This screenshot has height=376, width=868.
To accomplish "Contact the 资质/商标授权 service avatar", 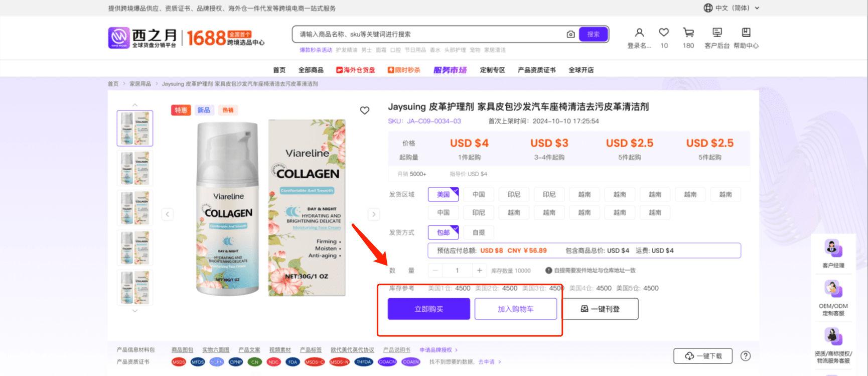I will coord(833,336).
